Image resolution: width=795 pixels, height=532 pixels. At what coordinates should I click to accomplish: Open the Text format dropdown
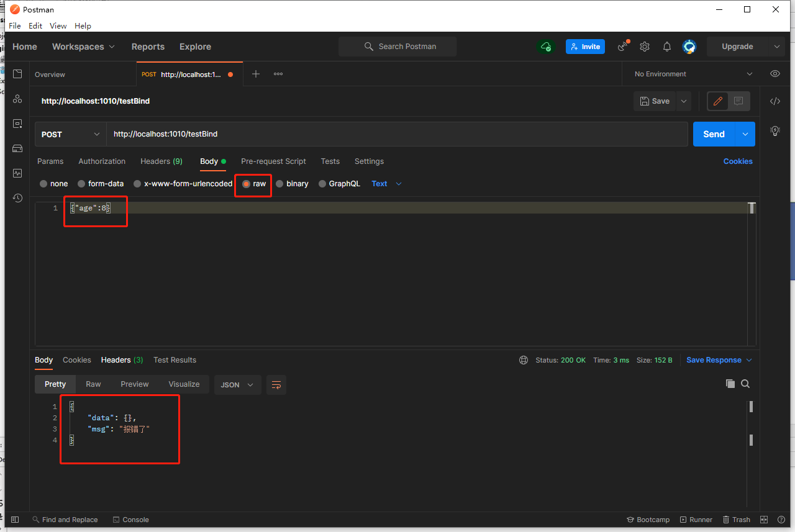tap(386, 184)
